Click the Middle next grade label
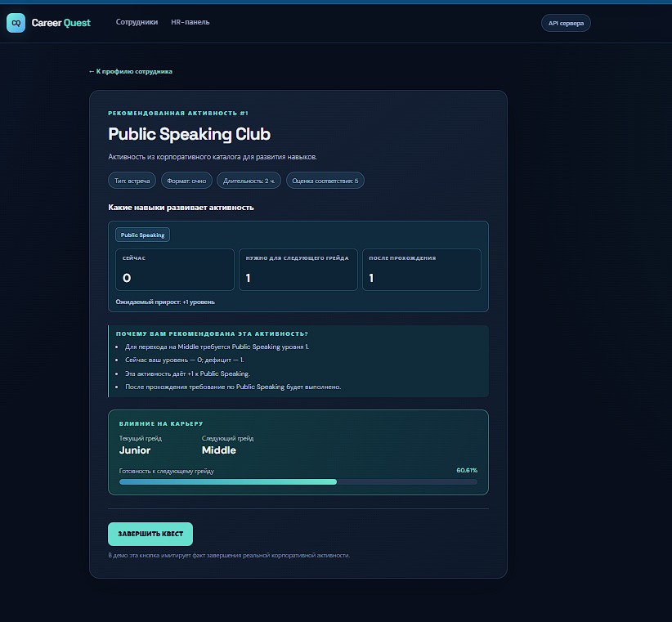 (x=219, y=450)
